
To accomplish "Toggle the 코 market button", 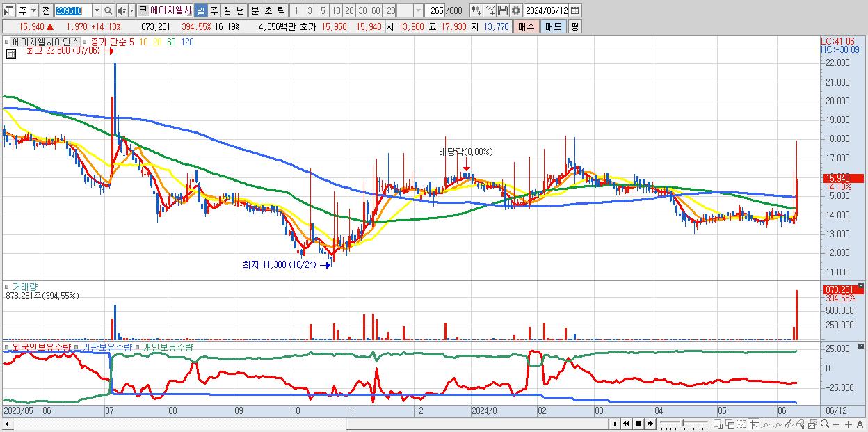I will pos(143,10).
